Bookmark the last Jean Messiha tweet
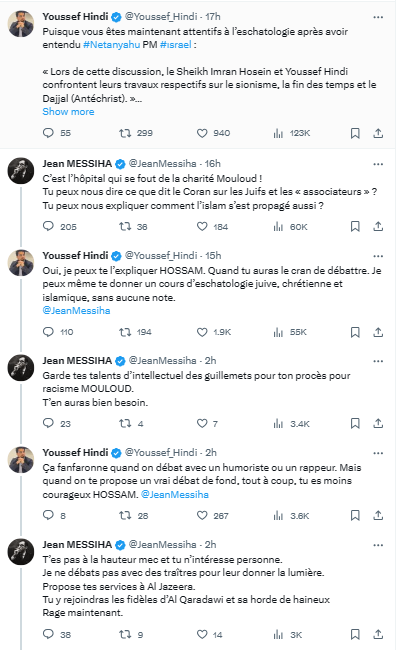Viewport: 399px width, 650px height. 355,634
